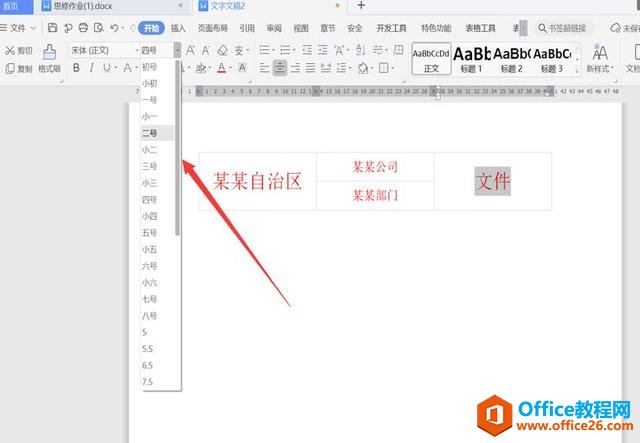Open the 插入 ribbon tab
640x443 pixels.
pos(178,28)
